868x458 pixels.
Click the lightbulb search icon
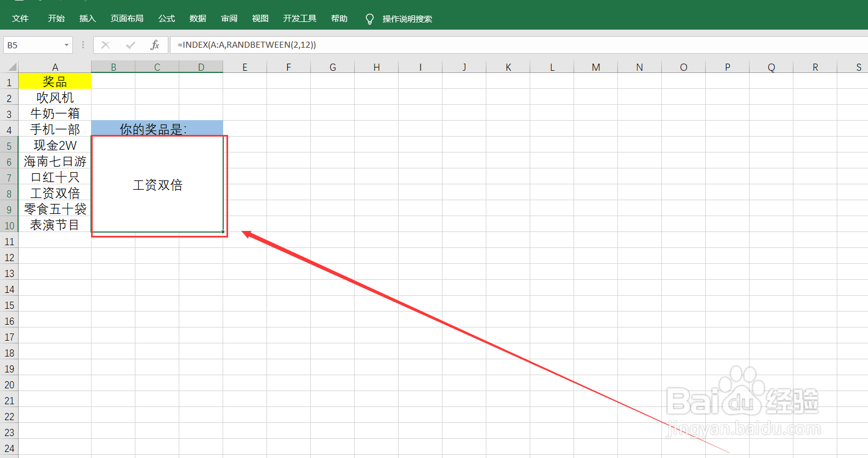pos(370,19)
